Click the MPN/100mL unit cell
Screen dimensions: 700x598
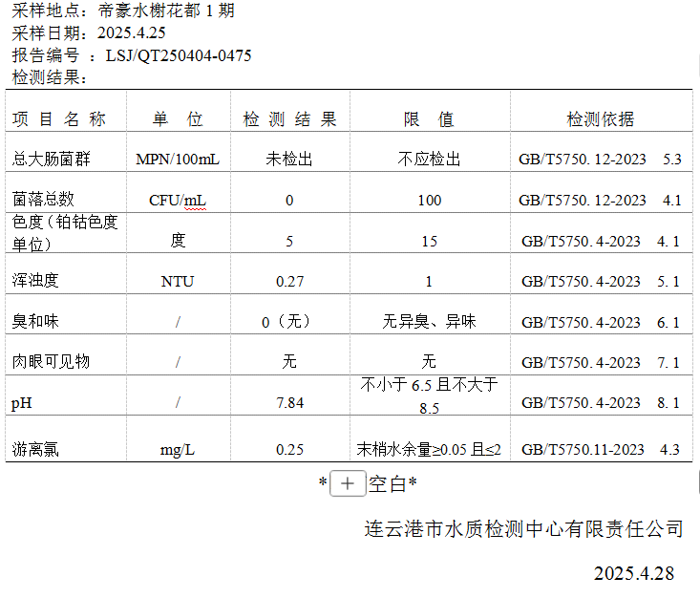178,159
